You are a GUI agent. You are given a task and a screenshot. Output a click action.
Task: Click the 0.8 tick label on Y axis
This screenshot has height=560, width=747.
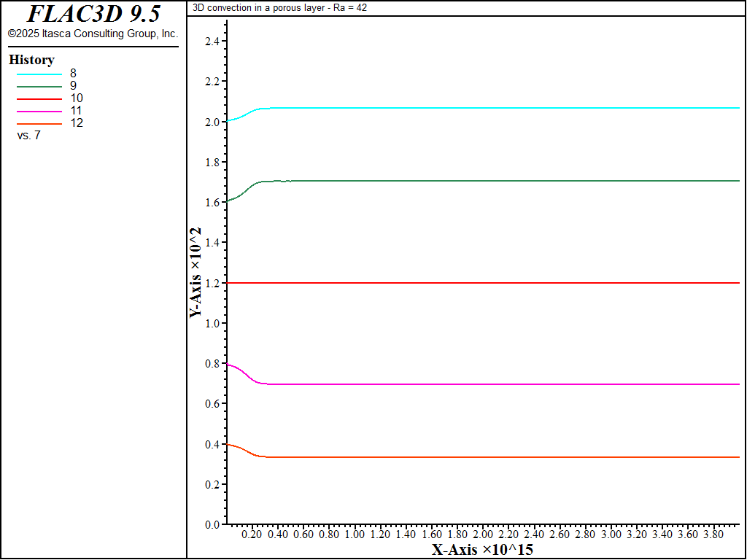coord(212,364)
